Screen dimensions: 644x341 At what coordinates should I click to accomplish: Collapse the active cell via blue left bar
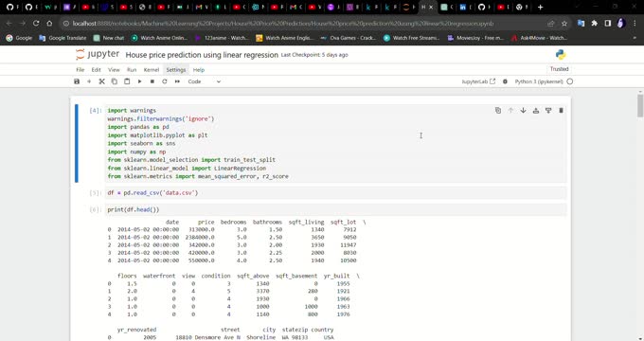point(77,143)
